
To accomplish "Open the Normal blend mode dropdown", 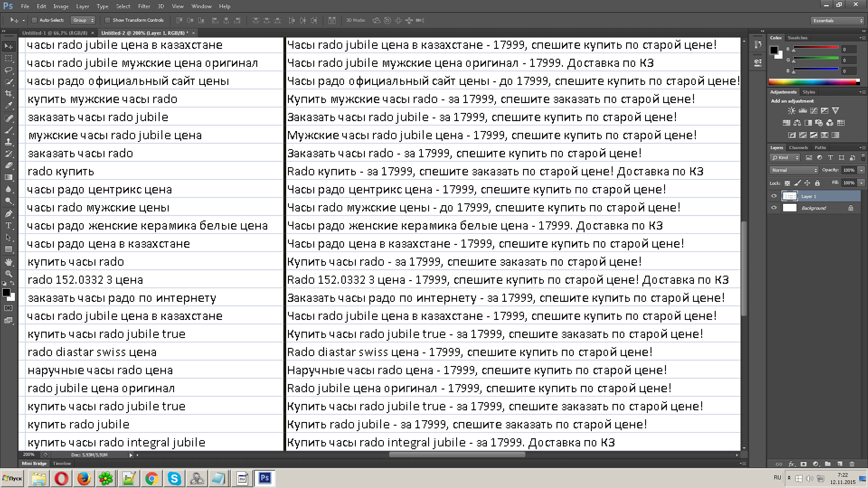I will [x=794, y=170].
